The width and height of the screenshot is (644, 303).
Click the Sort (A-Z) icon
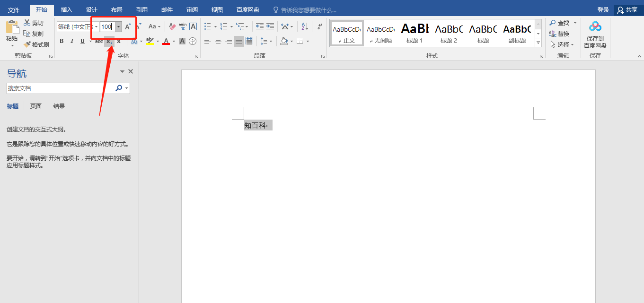305,26
